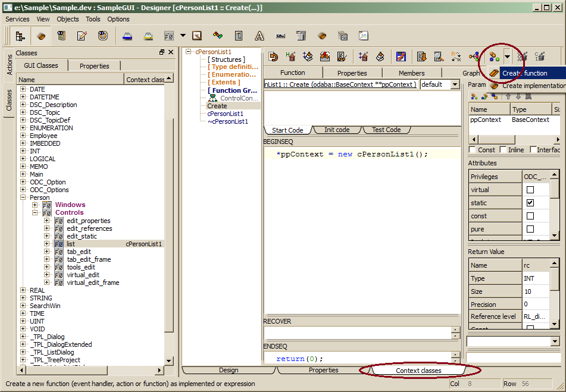Expand the Employee class node
Image resolution: width=566 pixels, height=392 pixels.
[23, 136]
